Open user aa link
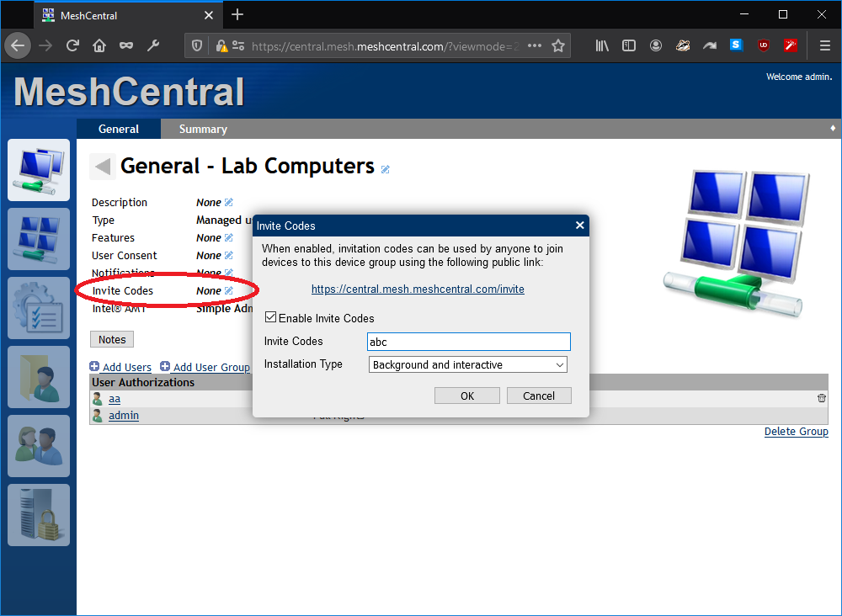The height and width of the screenshot is (616, 842). pos(115,399)
